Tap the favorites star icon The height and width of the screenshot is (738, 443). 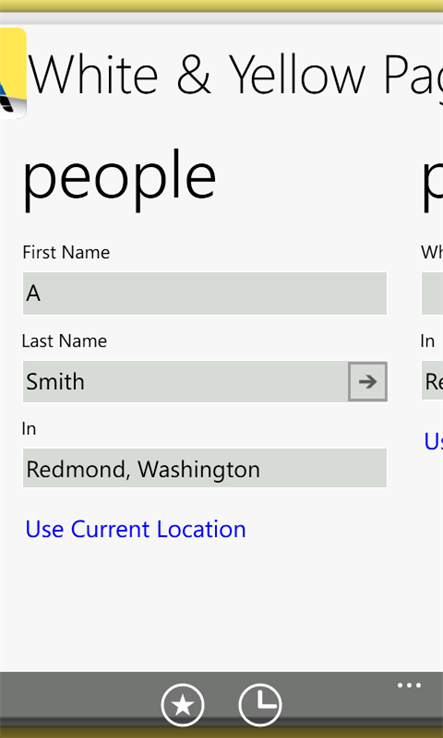pos(183,705)
